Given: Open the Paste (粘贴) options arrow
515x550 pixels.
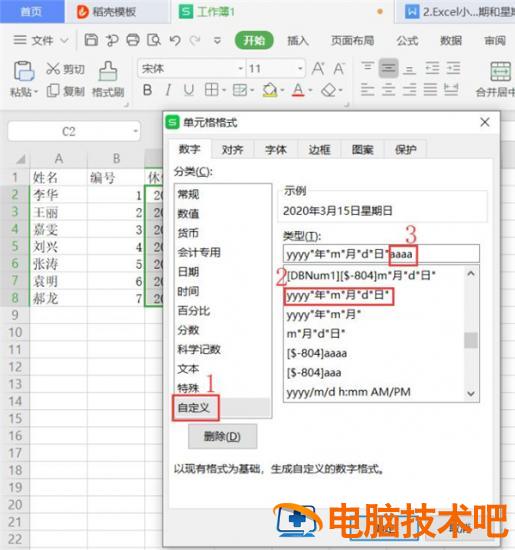Looking at the screenshot, I should click(36, 93).
